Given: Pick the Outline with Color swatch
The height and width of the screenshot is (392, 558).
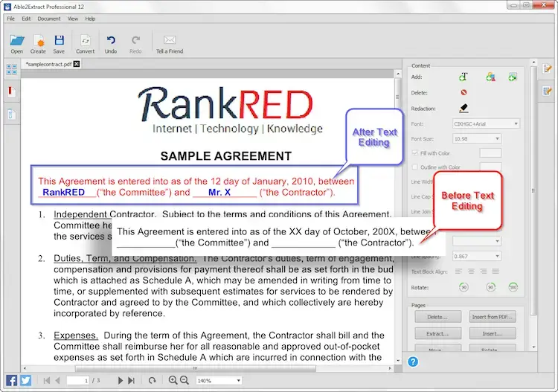Looking at the screenshot, I should (490, 166).
